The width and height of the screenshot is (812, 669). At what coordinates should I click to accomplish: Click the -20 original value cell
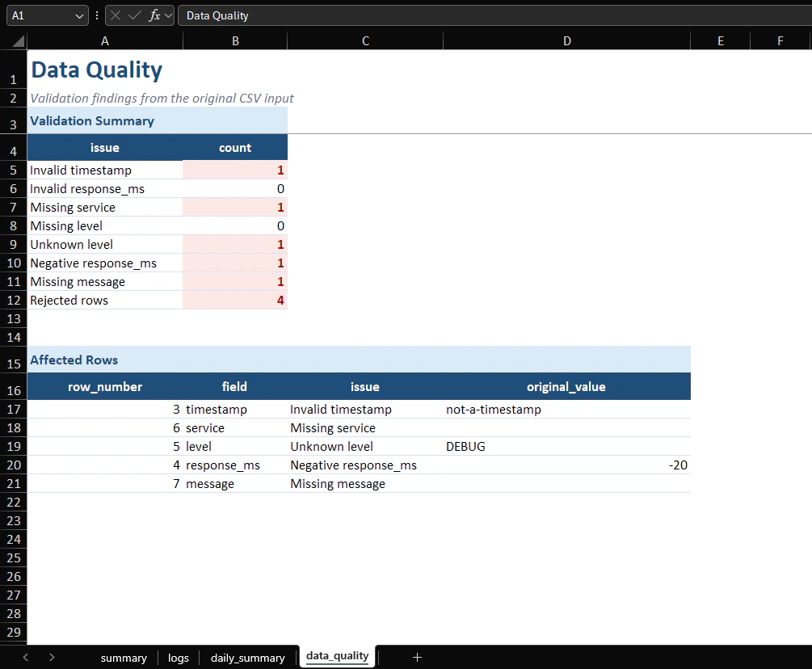click(567, 465)
